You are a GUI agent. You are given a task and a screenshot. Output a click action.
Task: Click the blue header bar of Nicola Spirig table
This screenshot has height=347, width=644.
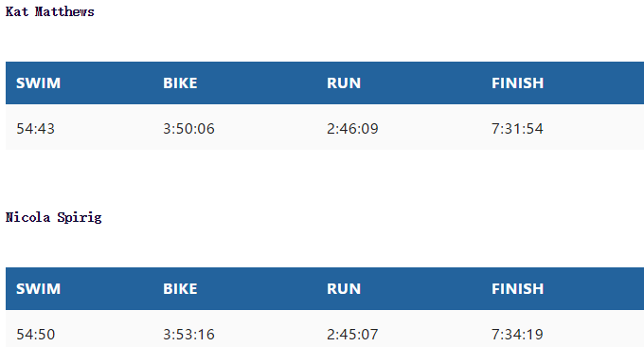pos(325,288)
